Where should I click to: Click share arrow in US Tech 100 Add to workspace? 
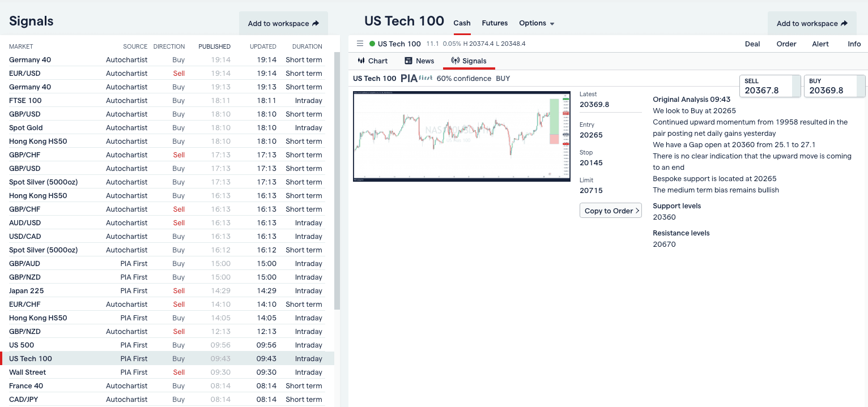point(844,23)
